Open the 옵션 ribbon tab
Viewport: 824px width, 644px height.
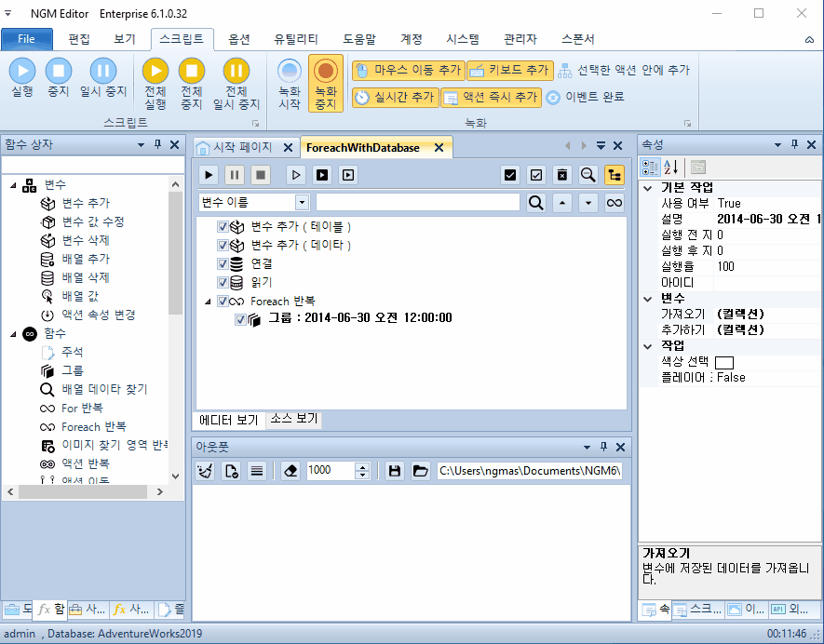(239, 39)
